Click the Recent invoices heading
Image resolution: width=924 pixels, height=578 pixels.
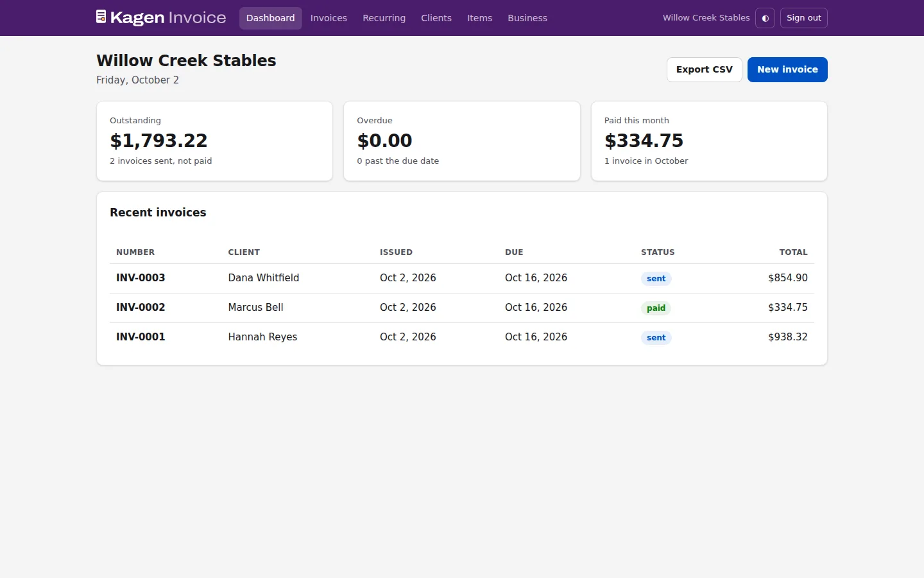click(x=158, y=213)
